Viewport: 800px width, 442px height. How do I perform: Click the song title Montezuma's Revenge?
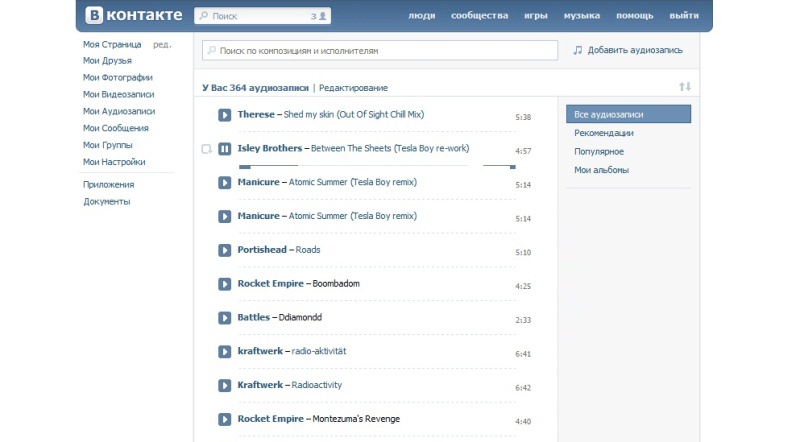(356, 419)
